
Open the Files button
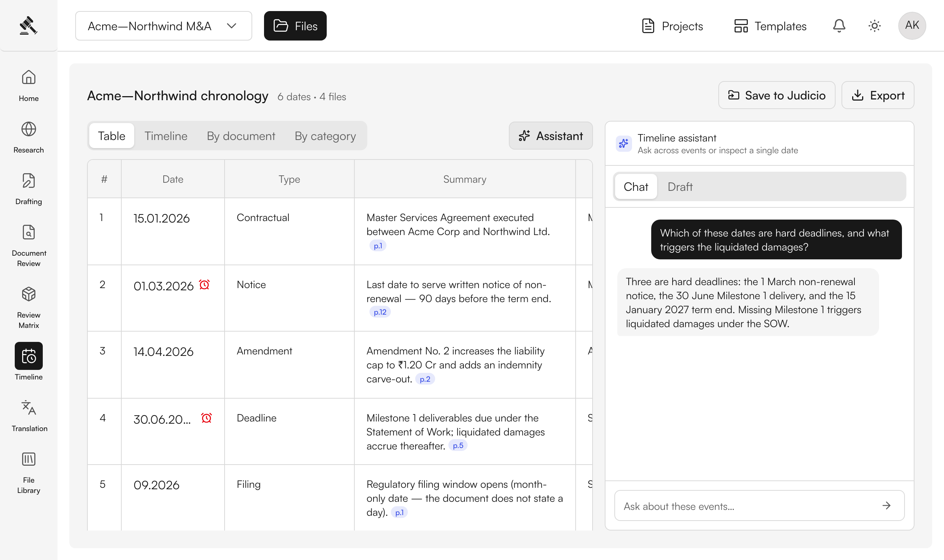(x=295, y=26)
